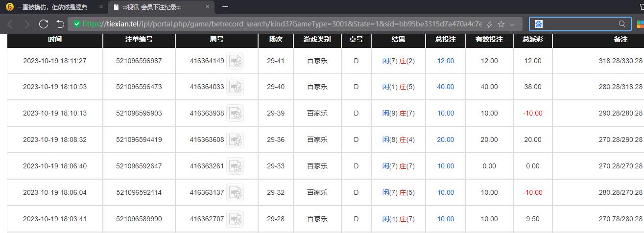Click order number 521096592114

pos(139,192)
